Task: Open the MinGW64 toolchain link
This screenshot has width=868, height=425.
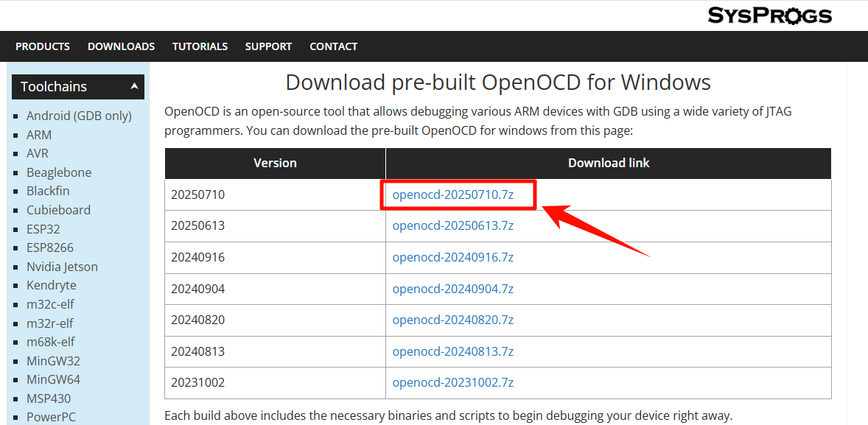Action: click(x=53, y=379)
